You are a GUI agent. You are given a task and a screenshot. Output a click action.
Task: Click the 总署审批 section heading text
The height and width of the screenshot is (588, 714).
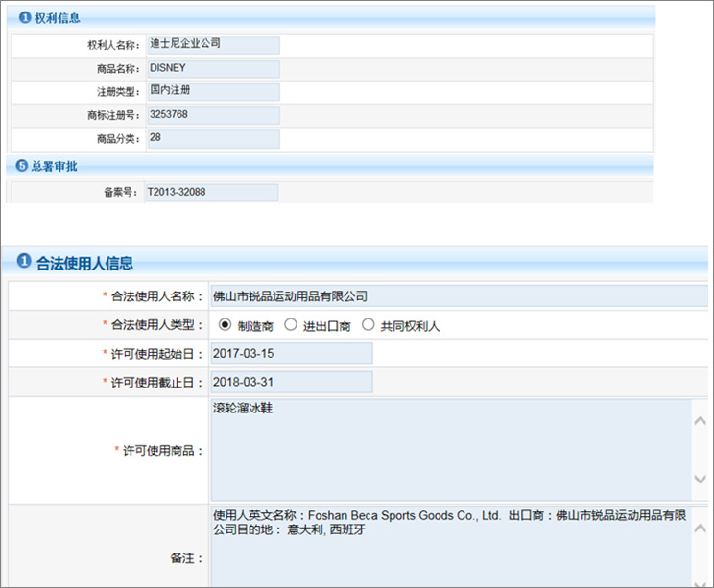[54, 166]
